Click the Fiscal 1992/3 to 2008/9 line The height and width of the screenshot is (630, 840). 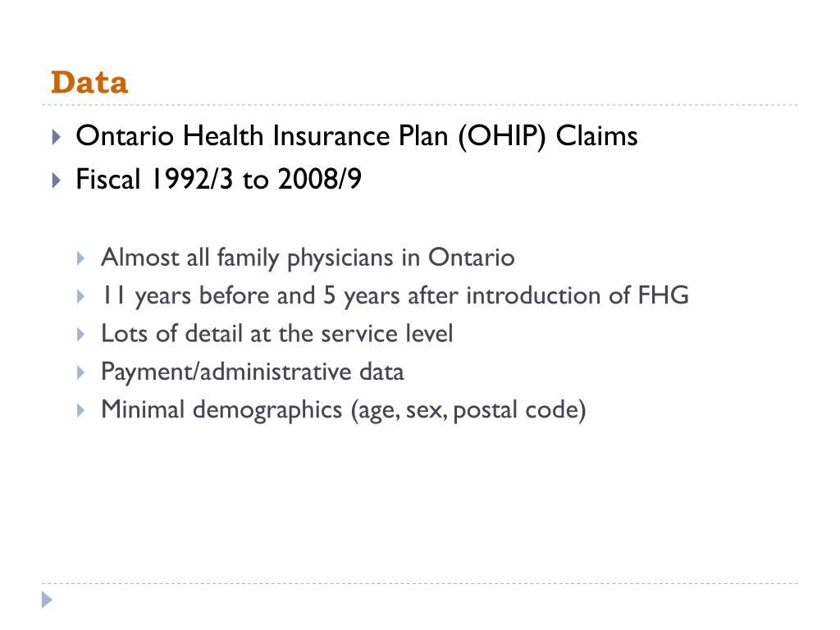(x=218, y=179)
